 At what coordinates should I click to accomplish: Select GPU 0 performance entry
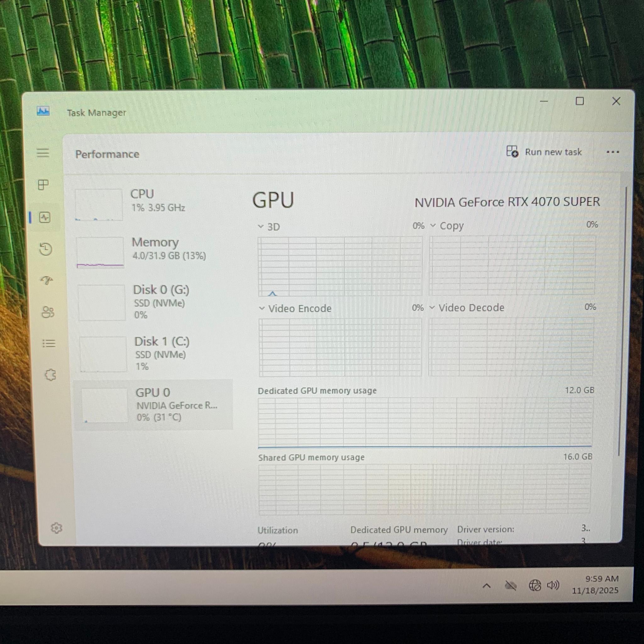click(154, 405)
